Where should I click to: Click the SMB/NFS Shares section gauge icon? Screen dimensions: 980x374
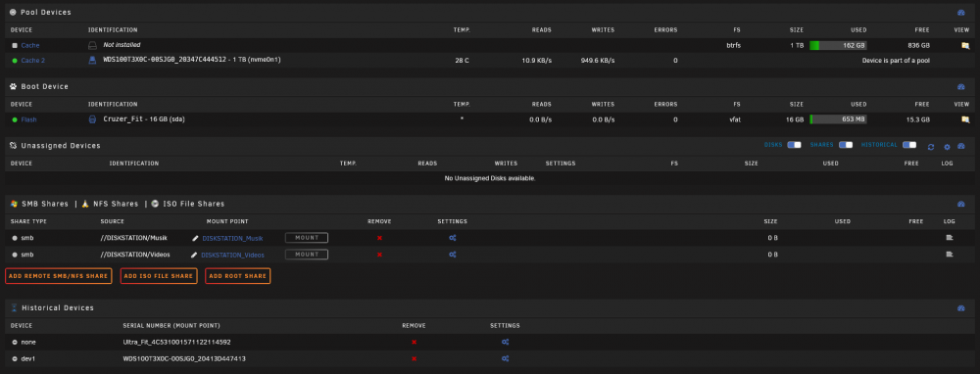(961, 205)
